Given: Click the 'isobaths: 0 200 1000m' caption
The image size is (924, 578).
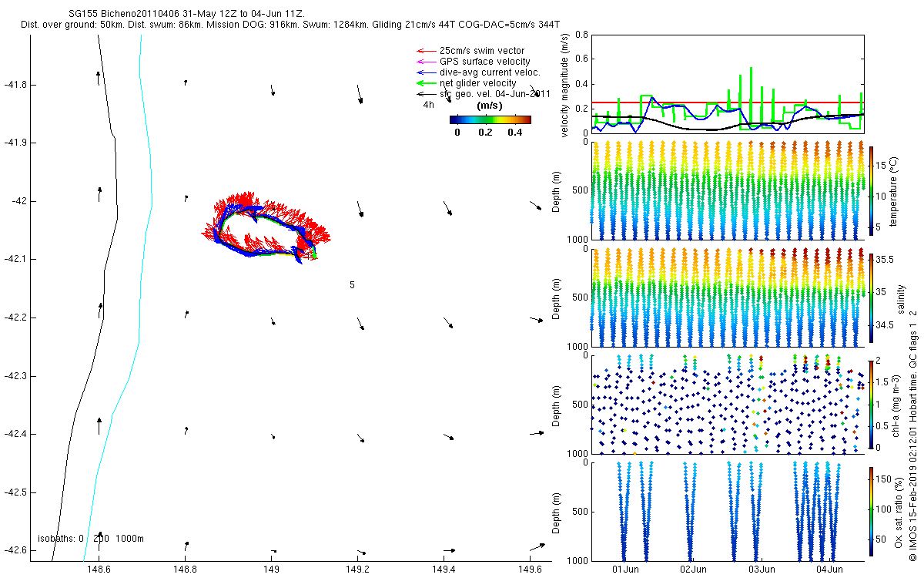Looking at the screenshot, I should click(91, 538).
